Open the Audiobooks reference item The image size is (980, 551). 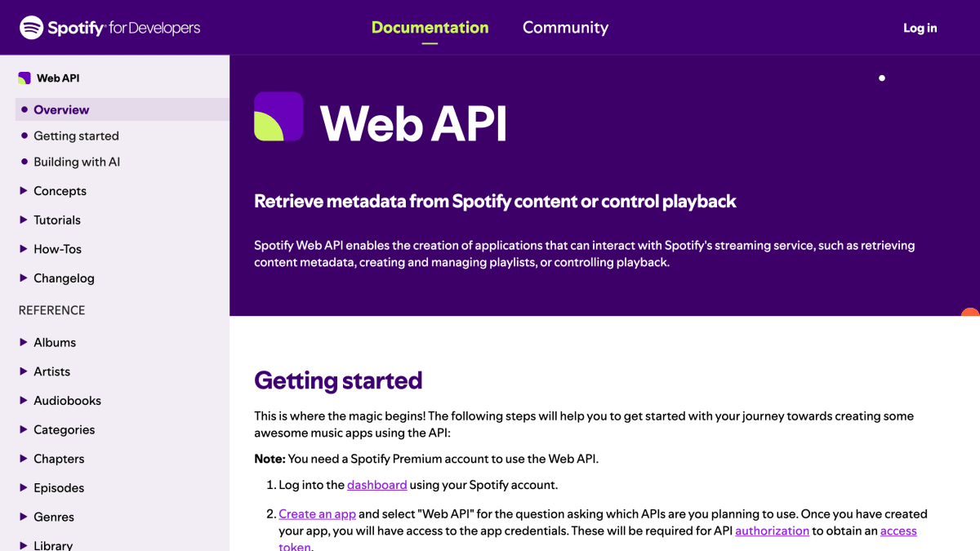click(x=67, y=401)
